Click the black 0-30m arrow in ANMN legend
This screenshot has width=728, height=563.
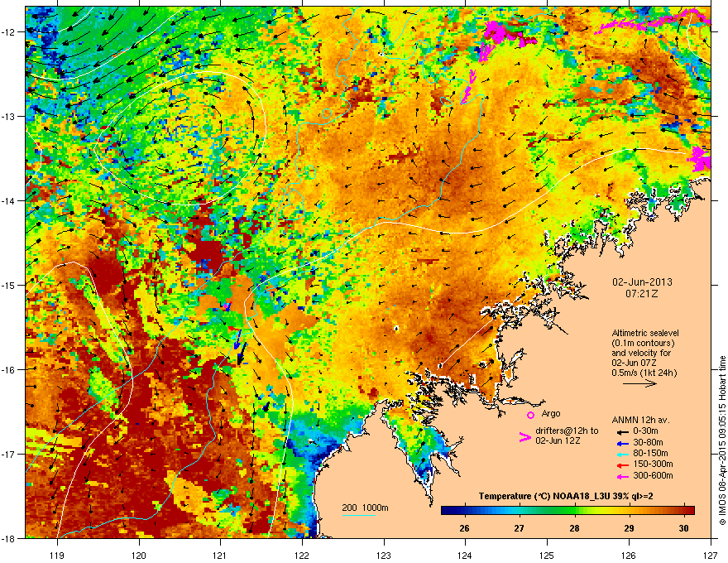coord(622,431)
